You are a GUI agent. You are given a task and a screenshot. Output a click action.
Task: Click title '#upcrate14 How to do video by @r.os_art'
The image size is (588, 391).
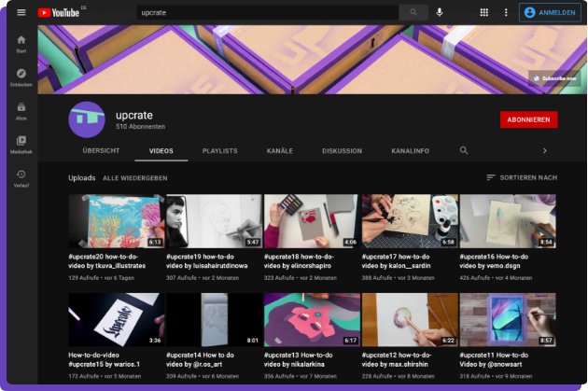[x=201, y=359]
